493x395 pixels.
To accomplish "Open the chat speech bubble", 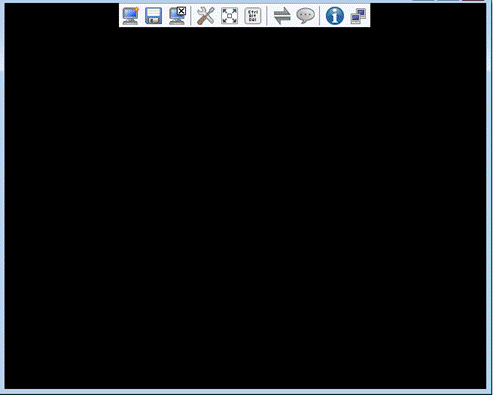I will click(305, 16).
